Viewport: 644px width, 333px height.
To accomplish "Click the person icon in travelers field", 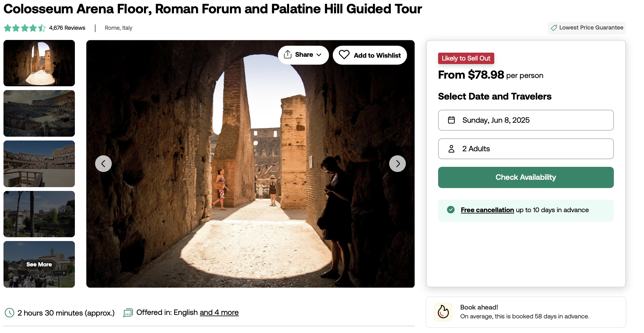I will coord(451,148).
